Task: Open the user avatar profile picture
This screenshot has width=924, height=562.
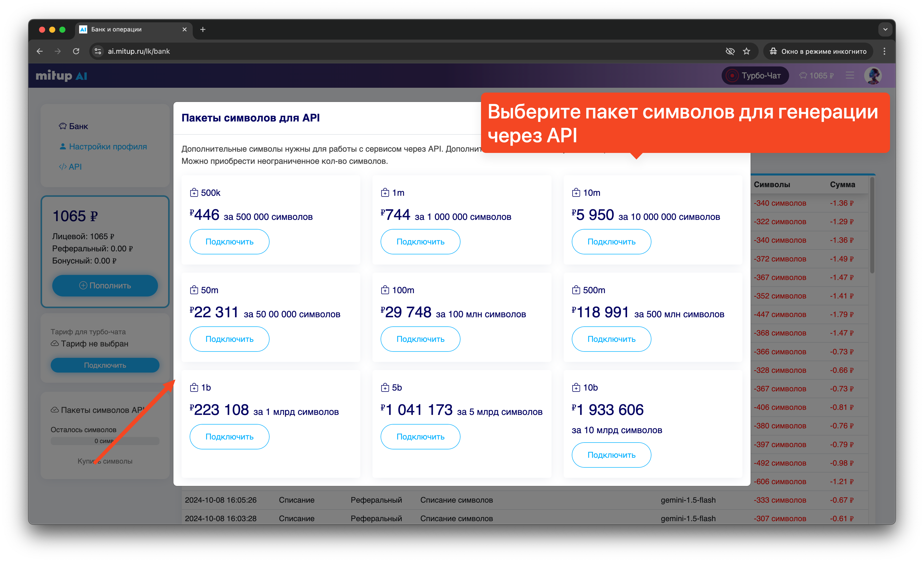Action: point(873,76)
